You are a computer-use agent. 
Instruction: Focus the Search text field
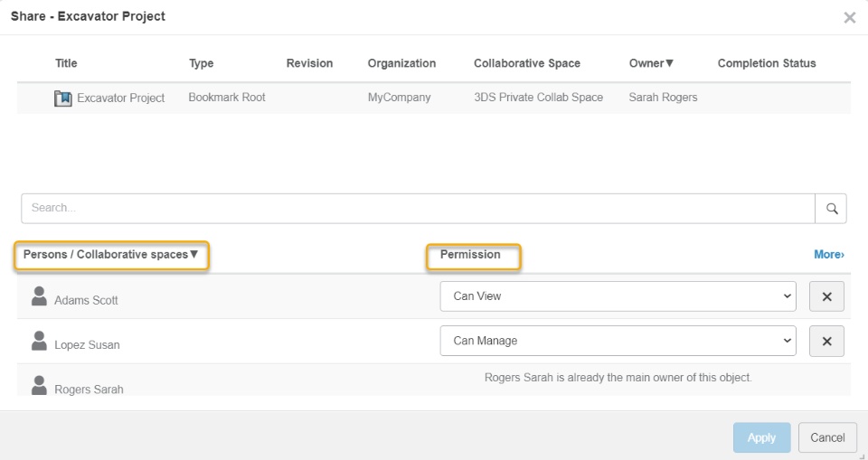[417, 208]
